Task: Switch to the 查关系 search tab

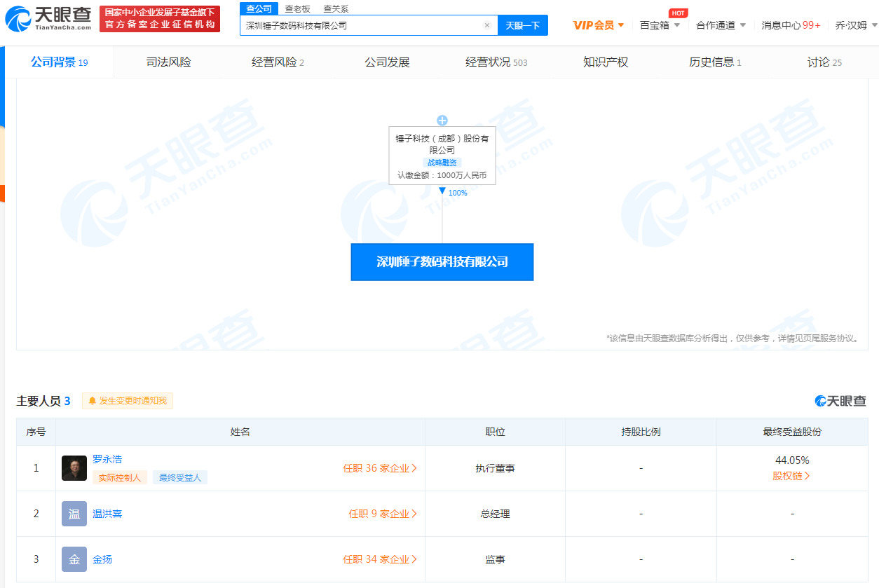Action: tap(336, 9)
